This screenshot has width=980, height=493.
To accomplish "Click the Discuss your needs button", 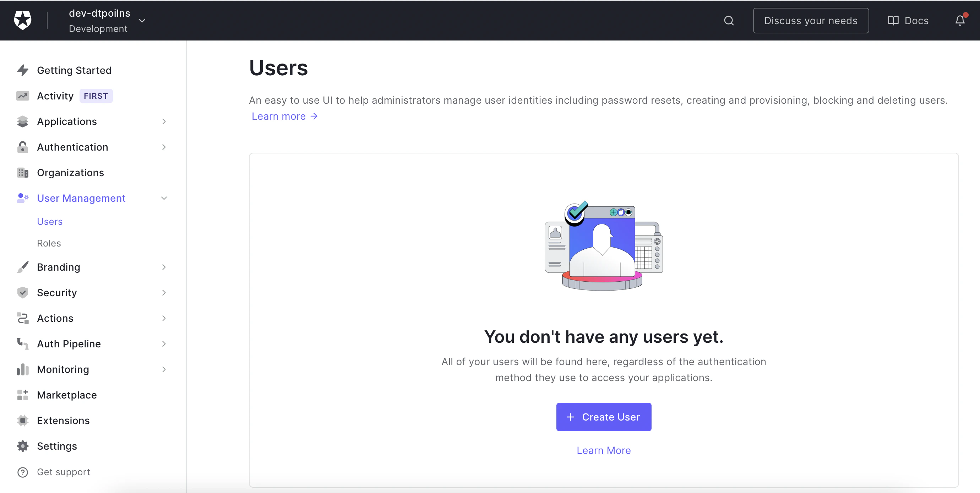I will pyautogui.click(x=811, y=20).
